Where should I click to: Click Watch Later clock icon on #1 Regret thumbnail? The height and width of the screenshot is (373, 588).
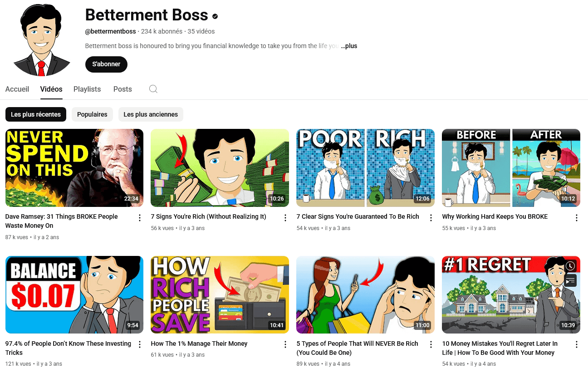point(571,266)
